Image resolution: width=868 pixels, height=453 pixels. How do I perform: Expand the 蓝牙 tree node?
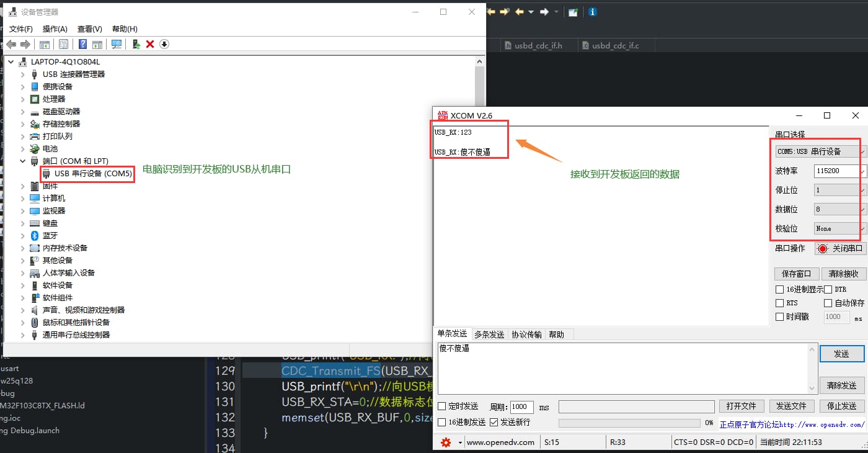pos(23,236)
